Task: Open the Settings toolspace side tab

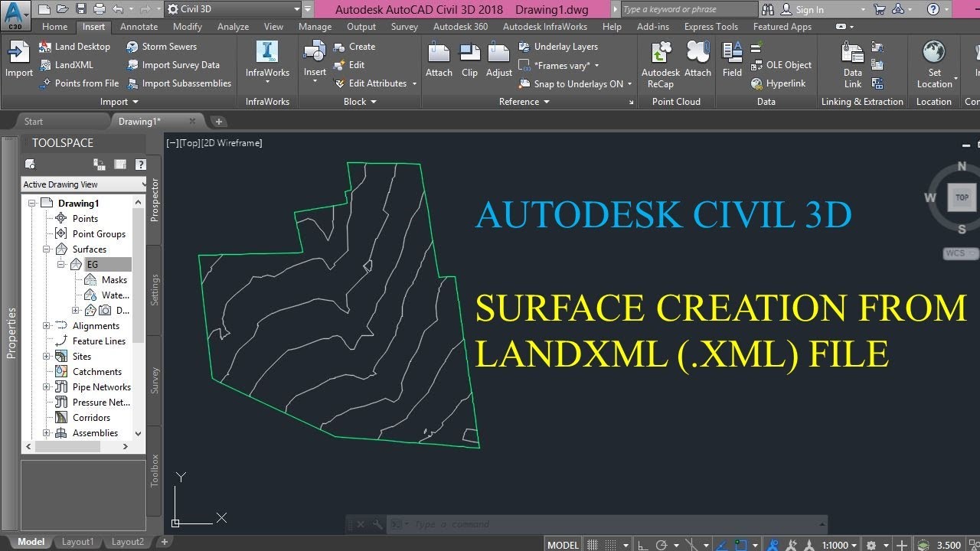Action: click(155, 289)
